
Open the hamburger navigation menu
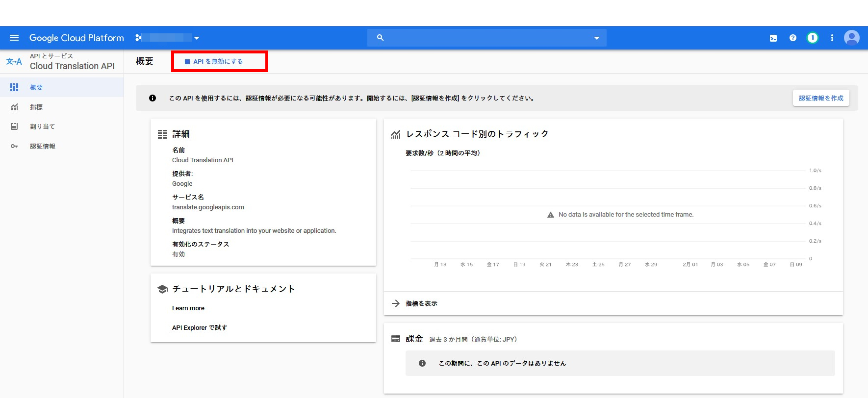14,38
